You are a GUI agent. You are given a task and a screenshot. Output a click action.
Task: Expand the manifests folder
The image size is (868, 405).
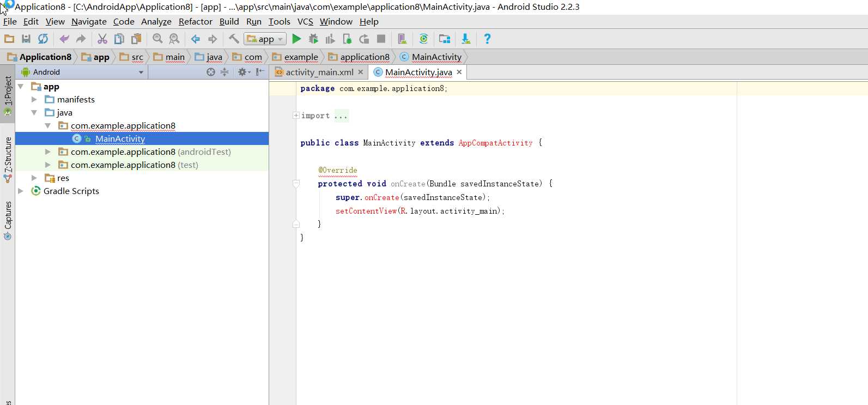[x=34, y=100]
